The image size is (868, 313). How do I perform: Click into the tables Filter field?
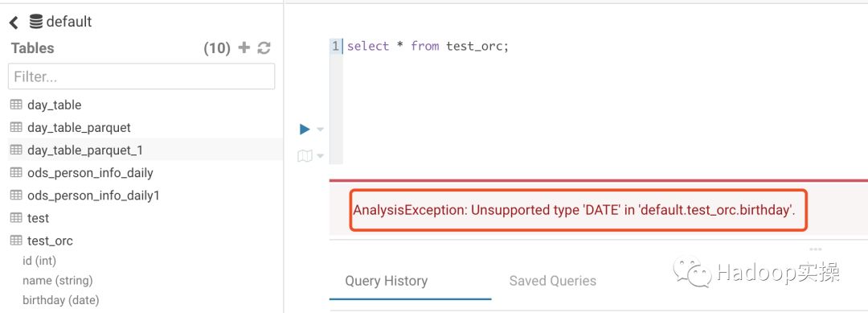pyautogui.click(x=141, y=76)
